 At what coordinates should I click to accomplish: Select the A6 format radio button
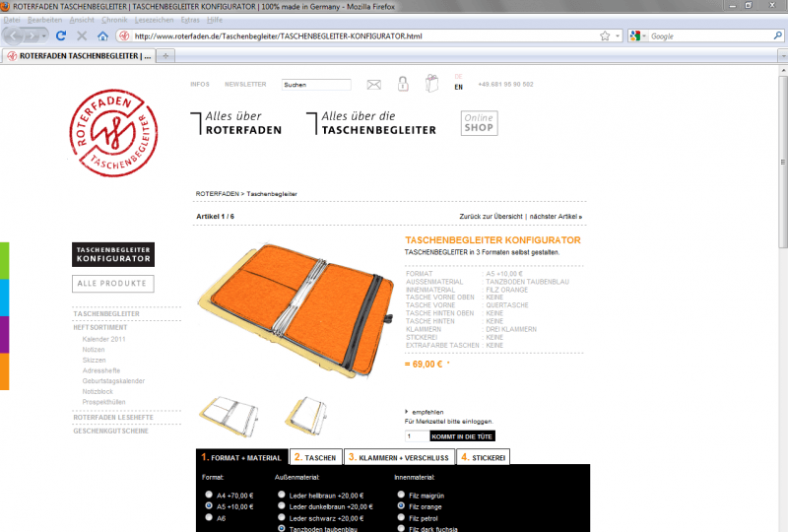209,517
